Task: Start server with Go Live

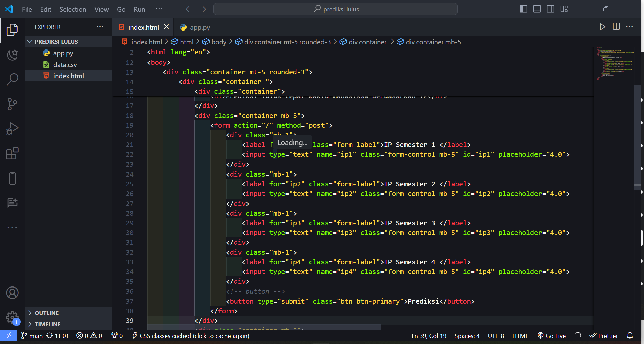Action: pyautogui.click(x=551, y=336)
